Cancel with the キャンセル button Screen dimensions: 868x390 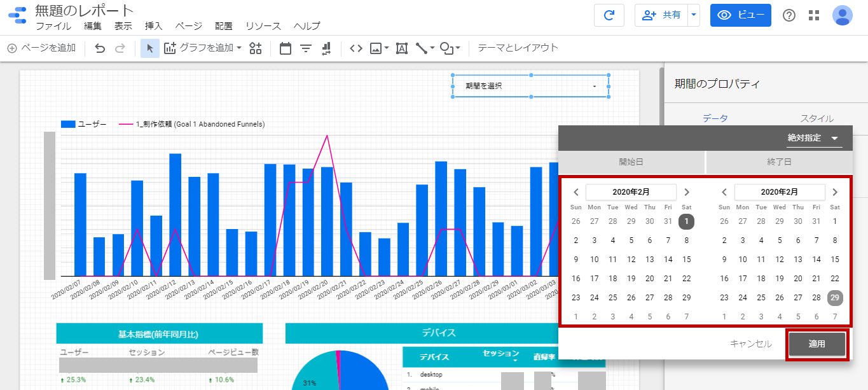tap(751, 344)
